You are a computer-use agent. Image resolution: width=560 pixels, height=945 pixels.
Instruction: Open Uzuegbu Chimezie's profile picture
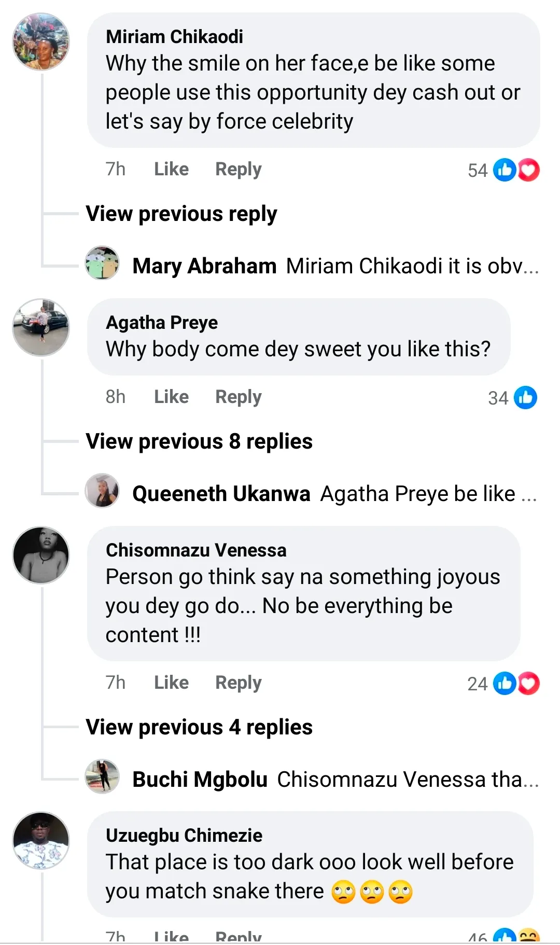tap(41, 840)
